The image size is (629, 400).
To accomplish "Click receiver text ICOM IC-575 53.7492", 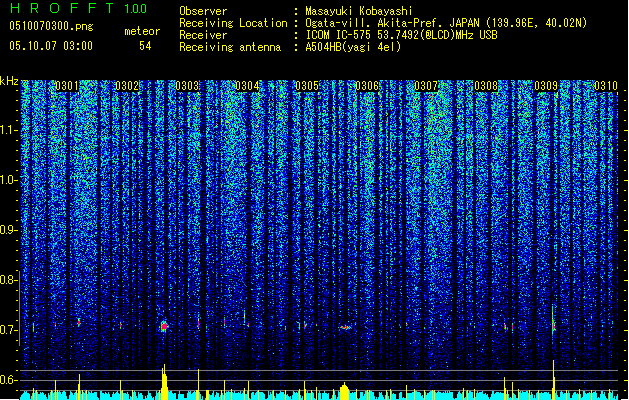I will pos(401,35).
